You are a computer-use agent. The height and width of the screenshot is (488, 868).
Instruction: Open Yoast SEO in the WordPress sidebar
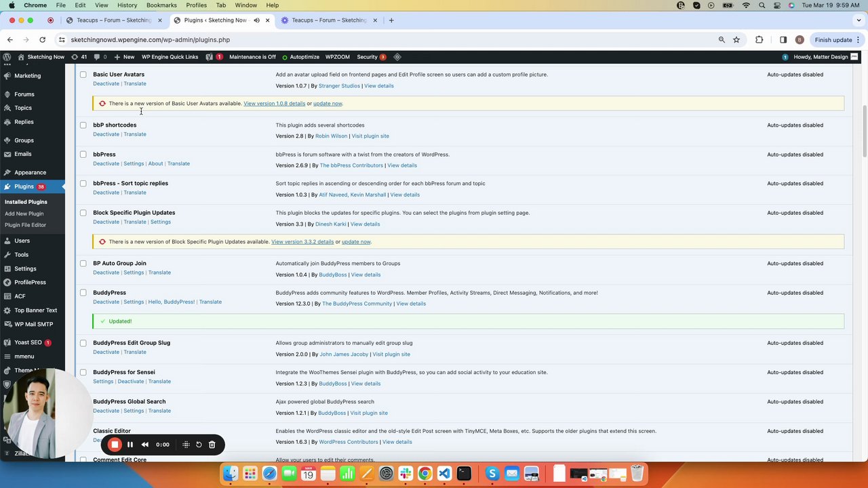tap(28, 342)
